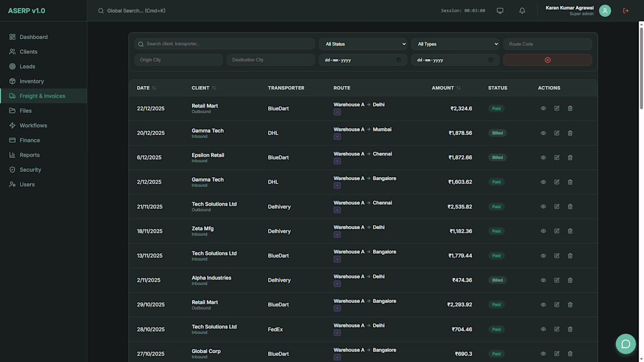View the Retail Mart 22/12/2025 invoice details
644x362 pixels.
pos(543,108)
